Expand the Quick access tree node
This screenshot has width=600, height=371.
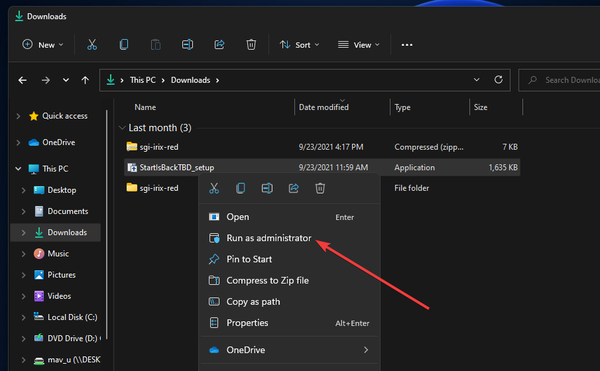18,116
